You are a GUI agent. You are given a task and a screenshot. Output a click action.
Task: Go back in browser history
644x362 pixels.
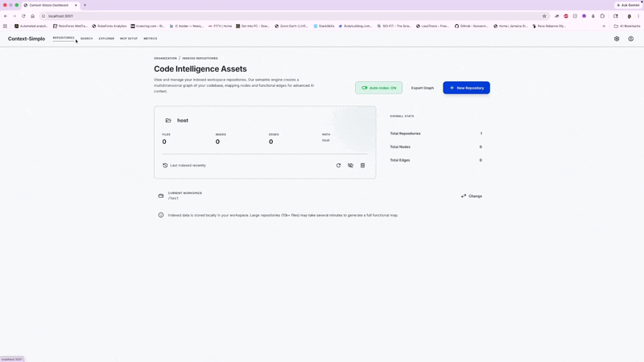coord(6,16)
